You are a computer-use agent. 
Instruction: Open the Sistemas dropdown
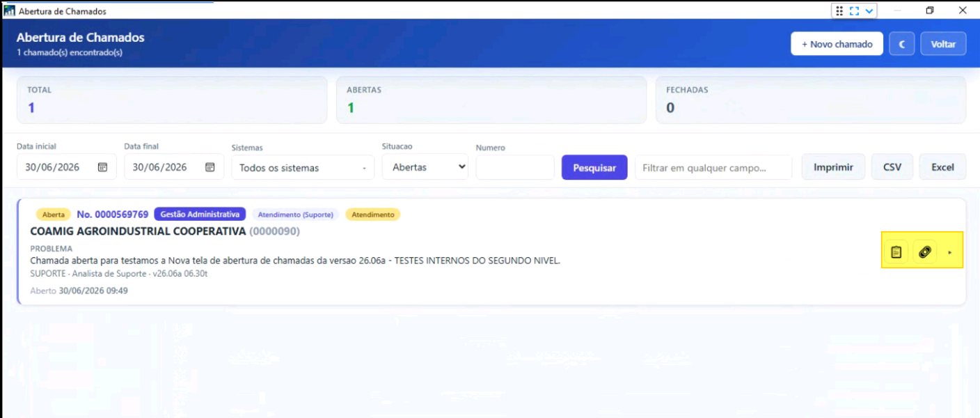pyautogui.click(x=303, y=168)
